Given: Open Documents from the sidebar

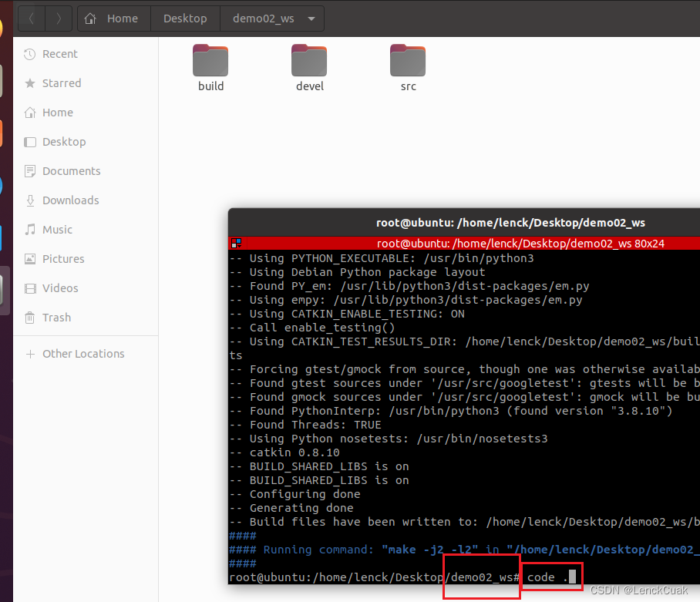Looking at the screenshot, I should click(71, 171).
